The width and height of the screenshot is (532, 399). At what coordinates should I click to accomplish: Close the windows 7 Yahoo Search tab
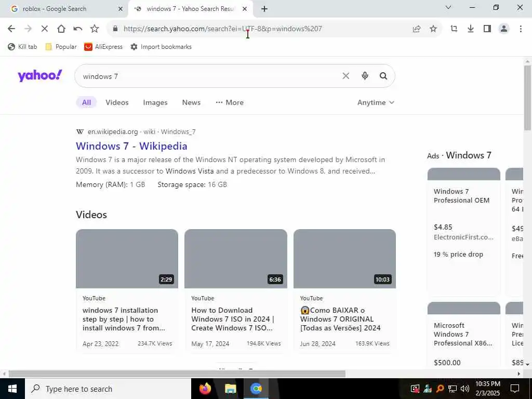point(245,9)
